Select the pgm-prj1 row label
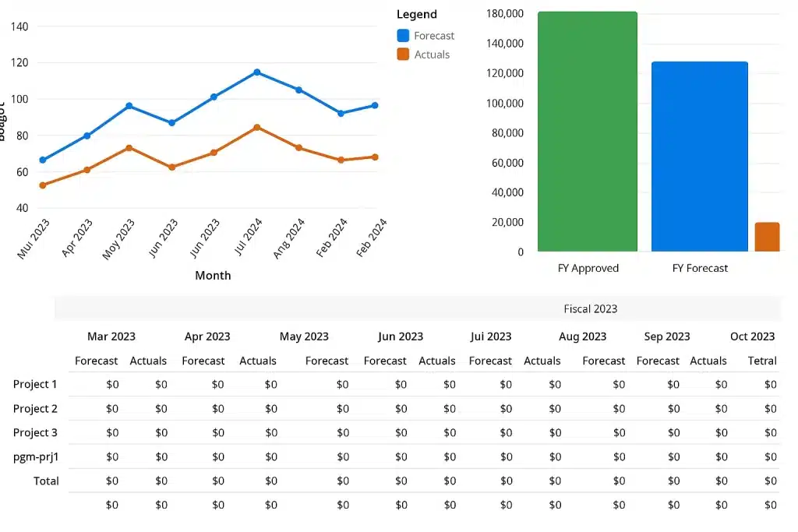 coord(36,457)
